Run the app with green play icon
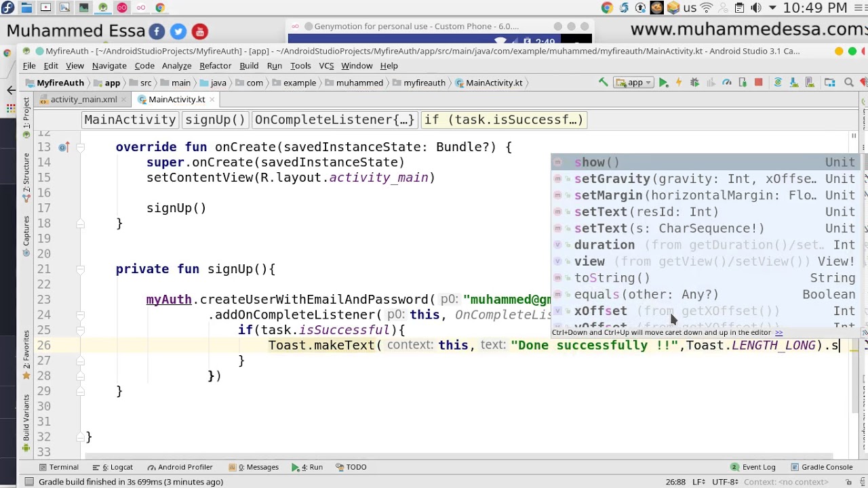 (x=663, y=83)
